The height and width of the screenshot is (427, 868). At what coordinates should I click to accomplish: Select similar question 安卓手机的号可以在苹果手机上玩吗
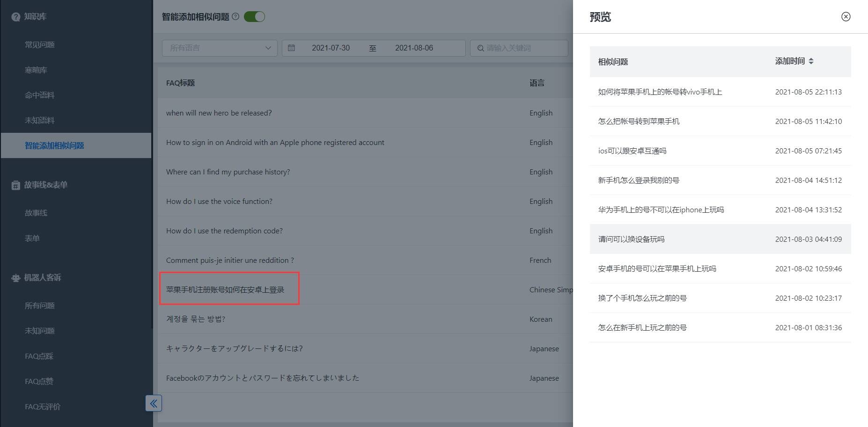[657, 269]
